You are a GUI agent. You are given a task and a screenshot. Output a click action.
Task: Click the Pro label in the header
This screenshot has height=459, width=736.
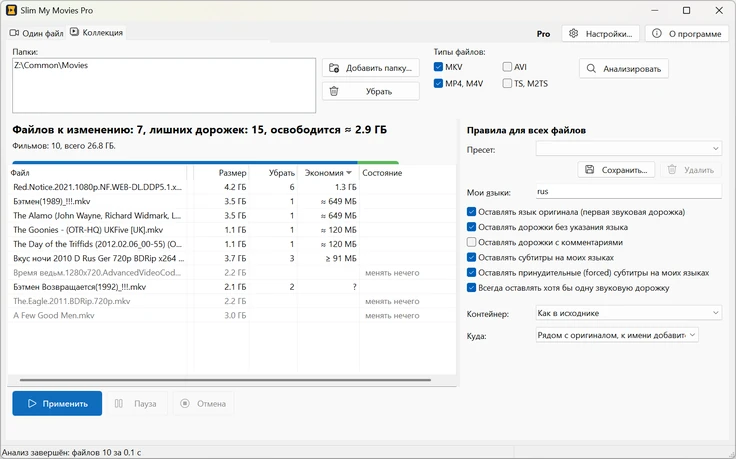[x=543, y=34]
